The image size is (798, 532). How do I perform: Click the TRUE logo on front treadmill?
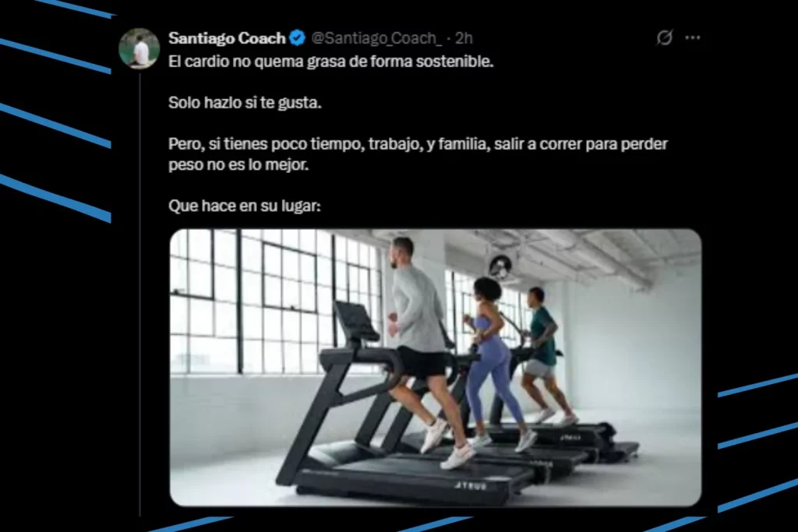pos(471,486)
